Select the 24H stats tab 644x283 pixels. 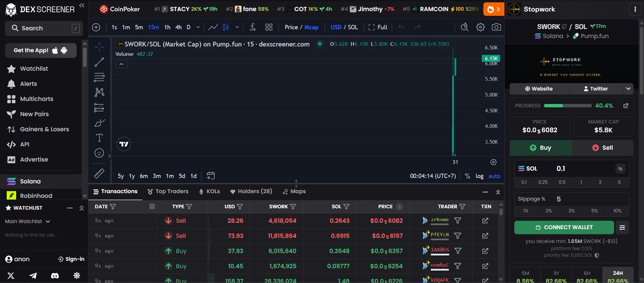pos(618,275)
